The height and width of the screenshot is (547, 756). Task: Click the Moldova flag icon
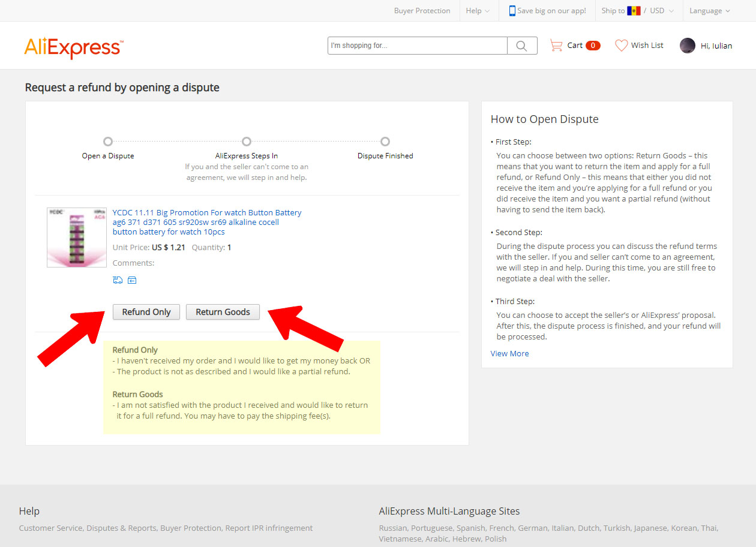click(634, 11)
